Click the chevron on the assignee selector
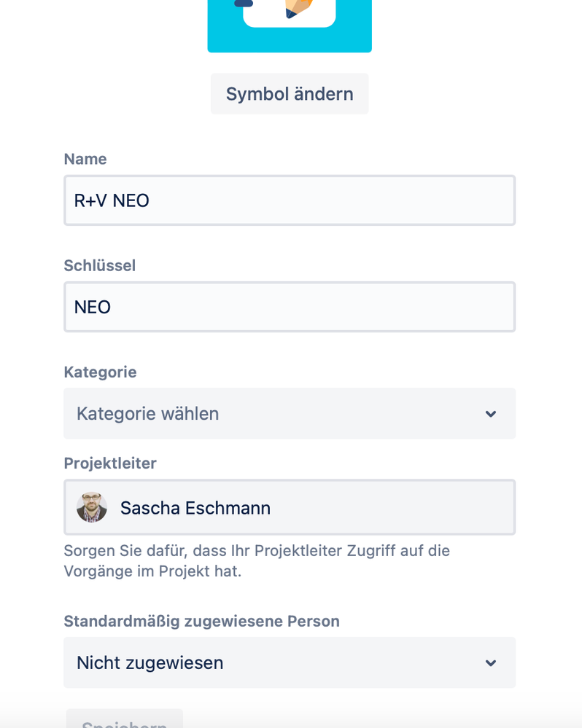This screenshot has width=582, height=728. tap(492, 662)
